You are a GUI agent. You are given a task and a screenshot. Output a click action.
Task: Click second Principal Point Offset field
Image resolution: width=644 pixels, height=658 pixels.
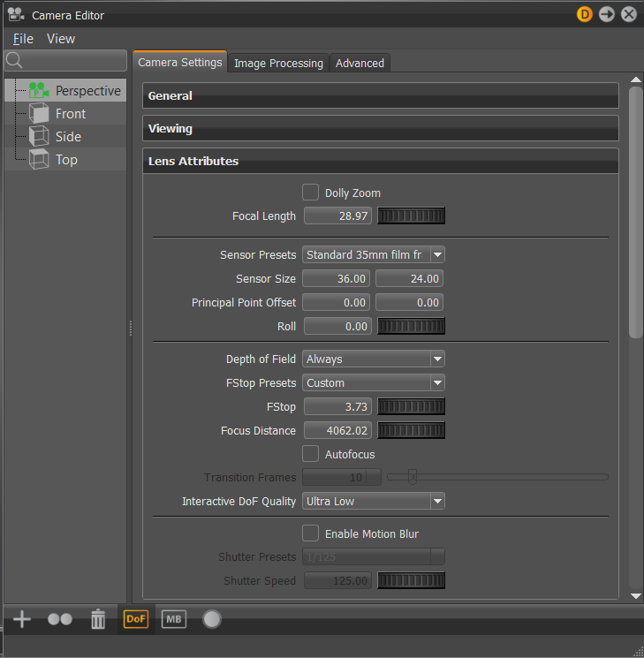coord(409,302)
